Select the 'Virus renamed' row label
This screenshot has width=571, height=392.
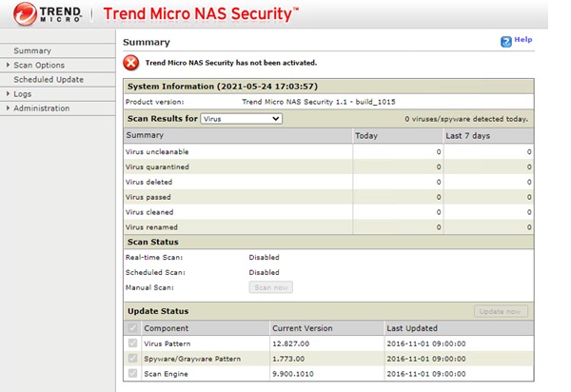click(151, 227)
